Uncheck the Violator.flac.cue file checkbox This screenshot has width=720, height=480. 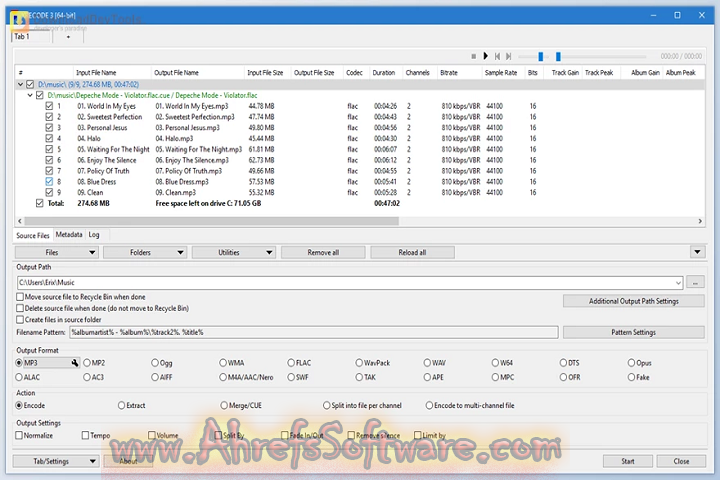39,95
